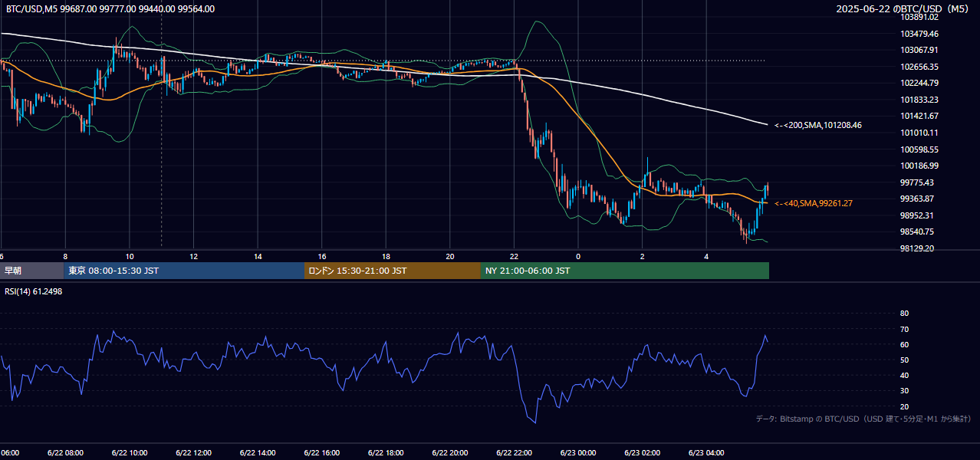Click time axis label 6/22 20:00
The image size is (980, 460).
pyautogui.click(x=449, y=453)
